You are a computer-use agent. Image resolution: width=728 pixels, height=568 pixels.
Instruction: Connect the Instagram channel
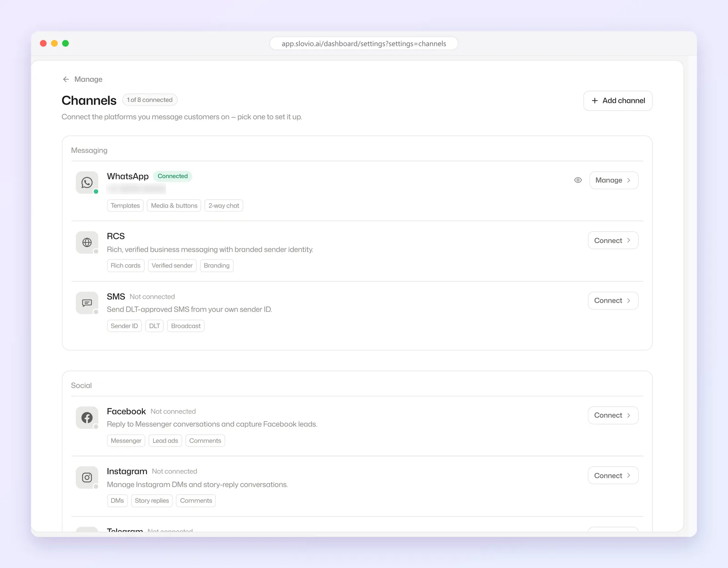[613, 475]
